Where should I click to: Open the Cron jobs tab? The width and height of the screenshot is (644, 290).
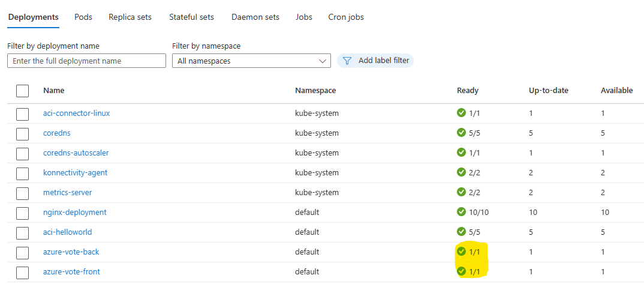(x=346, y=17)
